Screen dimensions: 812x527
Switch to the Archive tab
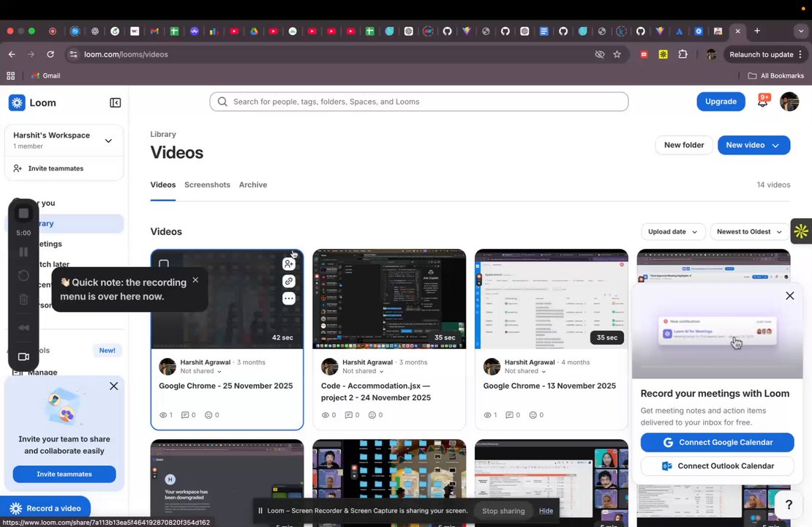tap(252, 185)
